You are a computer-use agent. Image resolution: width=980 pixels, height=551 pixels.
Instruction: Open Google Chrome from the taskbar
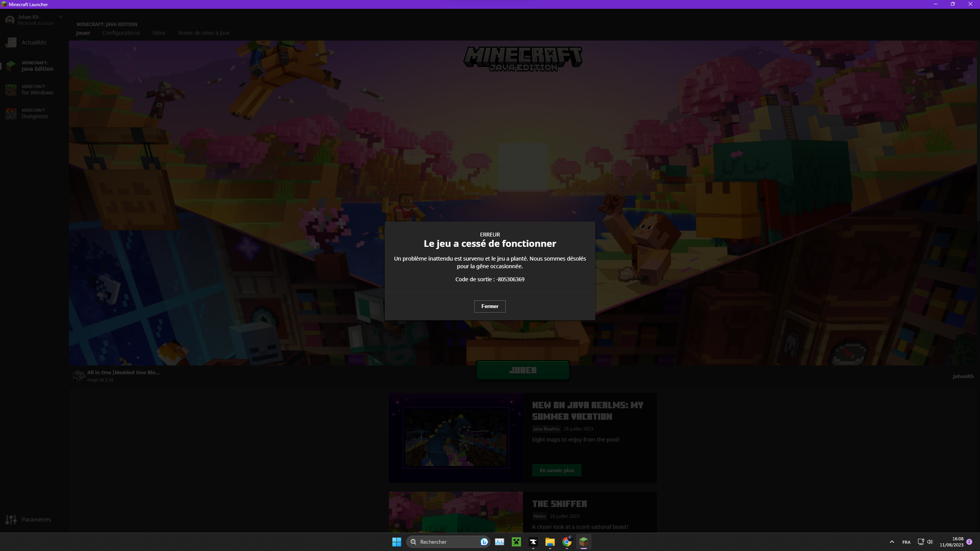pyautogui.click(x=567, y=542)
